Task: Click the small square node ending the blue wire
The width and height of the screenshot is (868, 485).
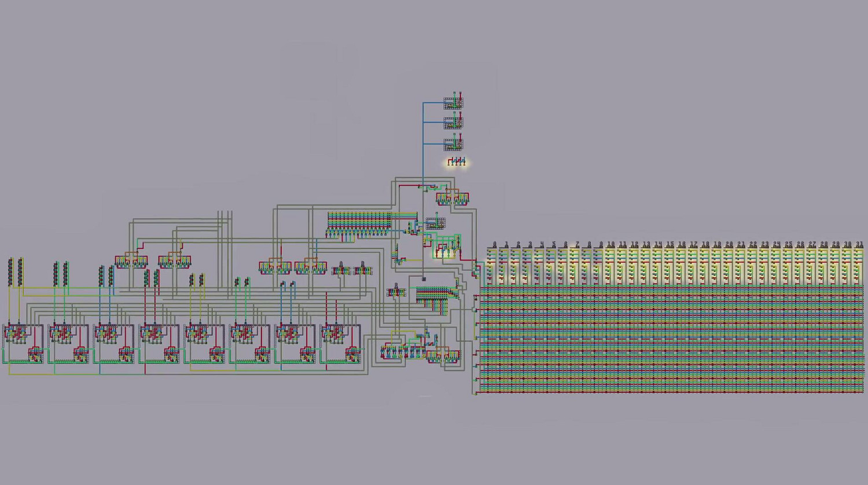Action: tap(424, 279)
